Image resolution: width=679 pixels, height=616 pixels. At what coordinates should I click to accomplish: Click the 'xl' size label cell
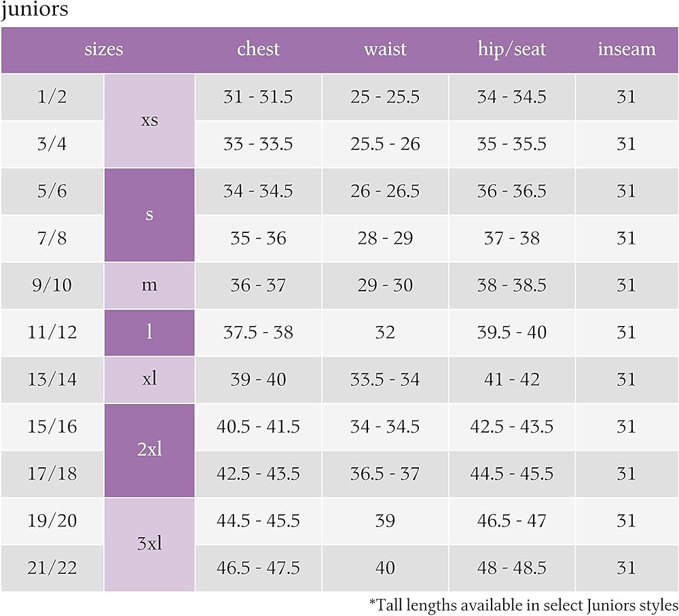click(149, 379)
